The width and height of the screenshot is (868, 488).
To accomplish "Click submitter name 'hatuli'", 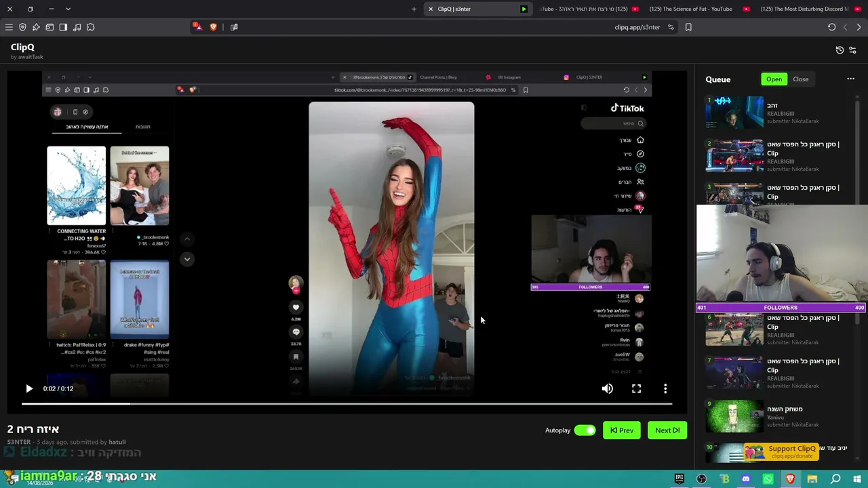I will [117, 442].
